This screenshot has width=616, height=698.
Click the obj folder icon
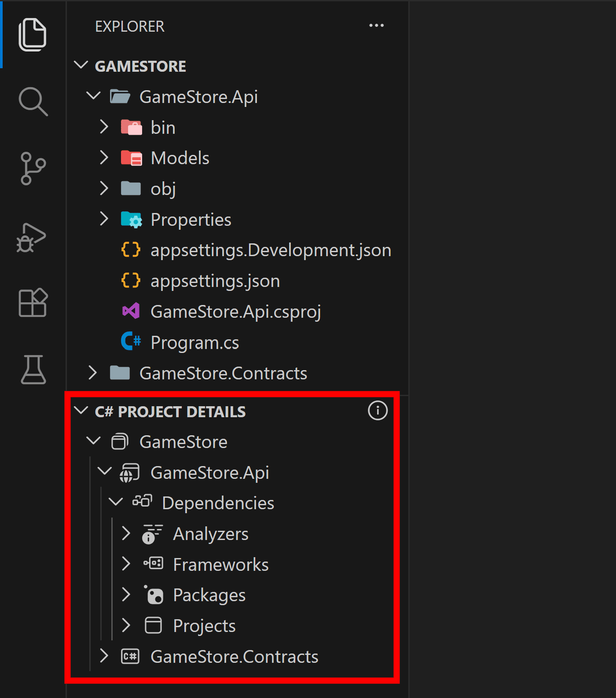[x=131, y=188]
